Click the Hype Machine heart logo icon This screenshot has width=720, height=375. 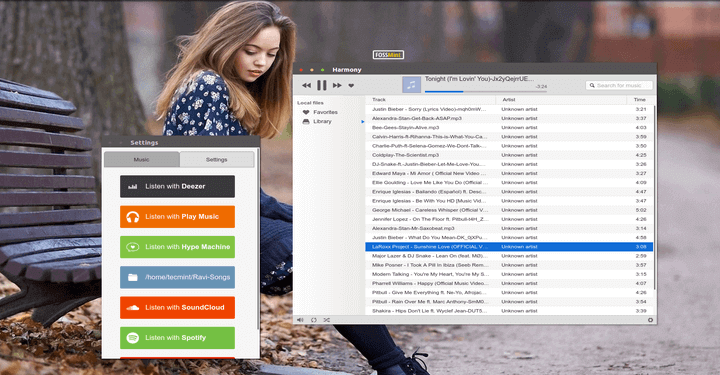[x=133, y=247]
